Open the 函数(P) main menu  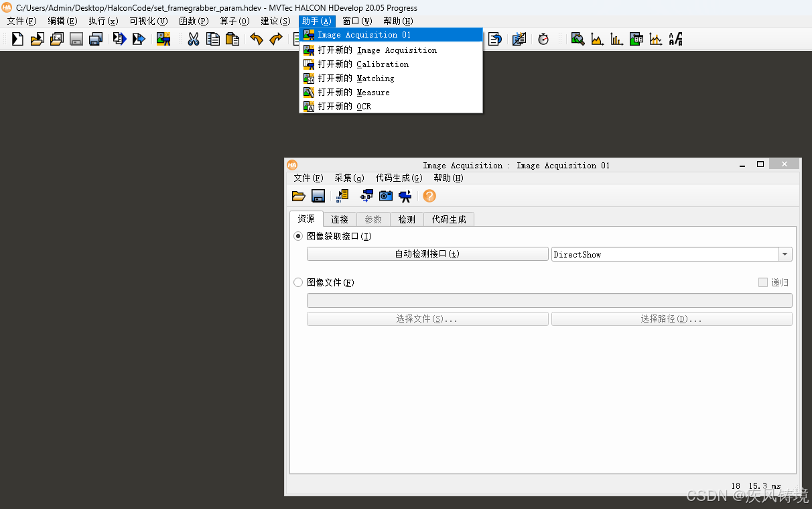point(194,21)
